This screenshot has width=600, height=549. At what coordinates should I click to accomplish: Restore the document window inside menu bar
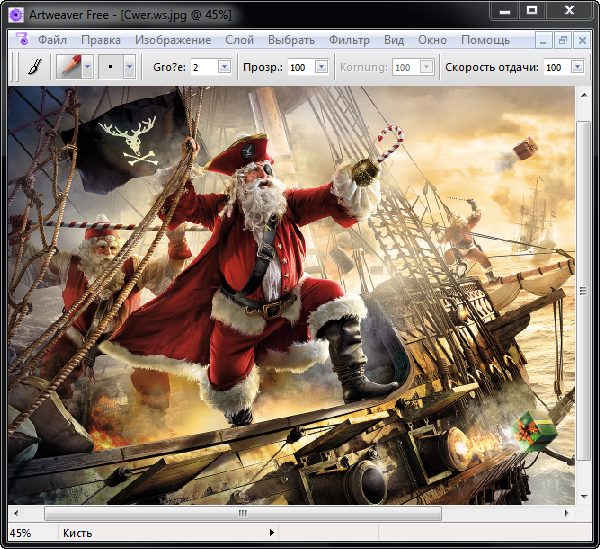[563, 40]
